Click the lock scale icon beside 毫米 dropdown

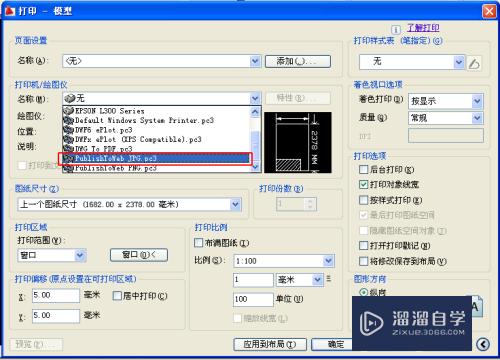click(329, 278)
